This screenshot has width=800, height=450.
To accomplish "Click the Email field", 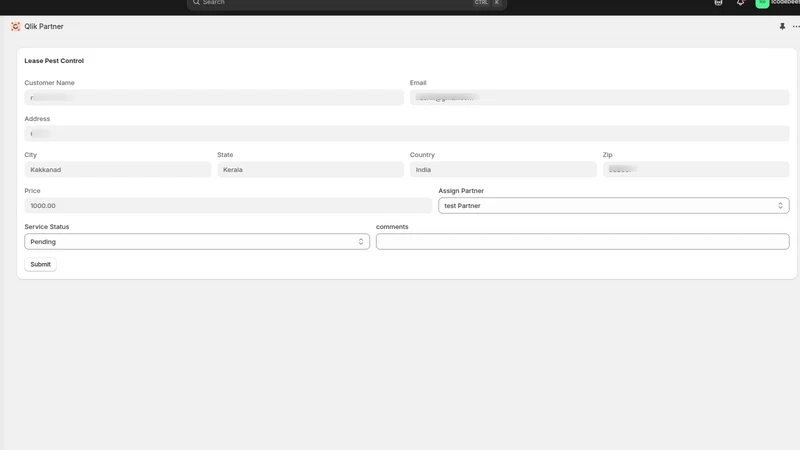I will (599, 97).
